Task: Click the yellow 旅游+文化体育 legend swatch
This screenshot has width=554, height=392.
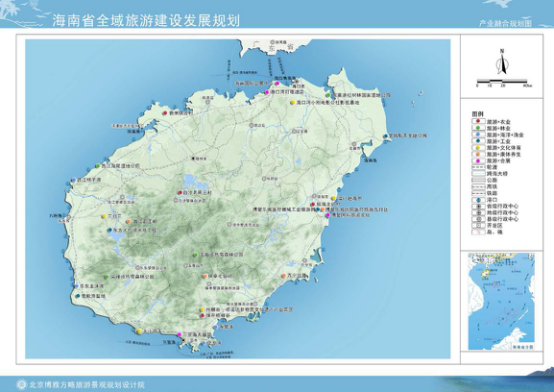Action: pos(478,147)
